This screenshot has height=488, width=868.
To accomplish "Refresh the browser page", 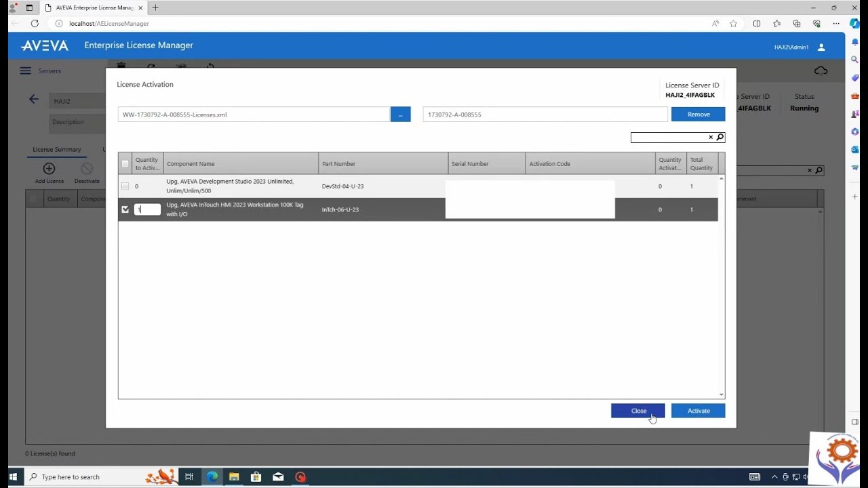I will tap(35, 23).
